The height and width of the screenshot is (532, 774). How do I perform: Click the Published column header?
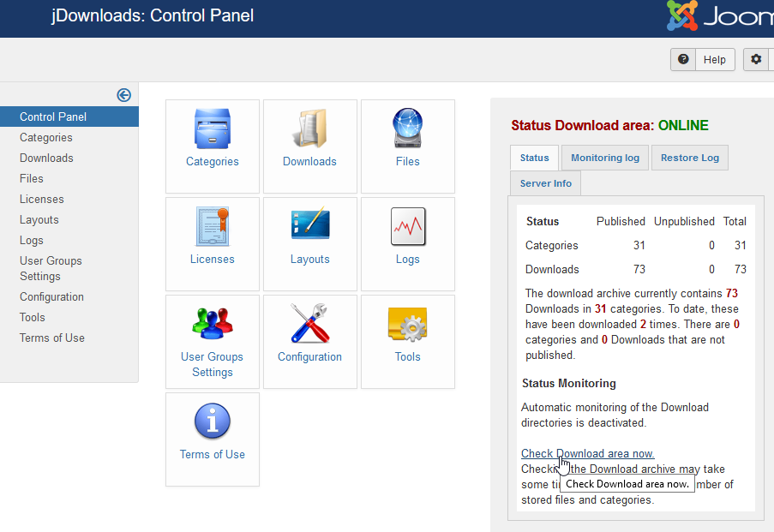621,222
